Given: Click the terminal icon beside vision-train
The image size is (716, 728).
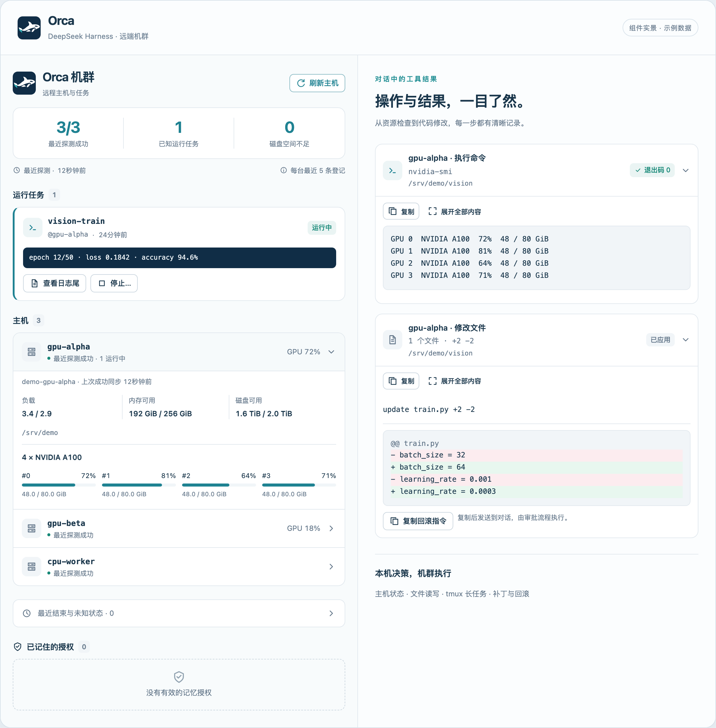Looking at the screenshot, I should pyautogui.click(x=33, y=227).
